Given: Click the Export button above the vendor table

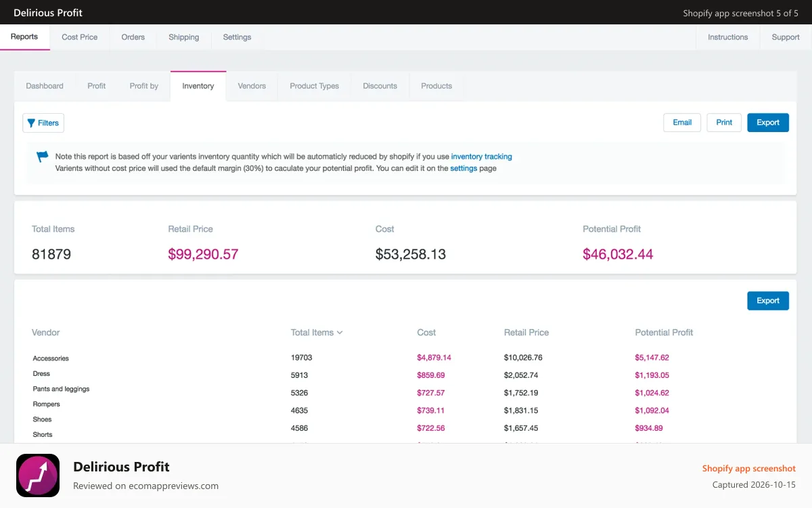Looking at the screenshot, I should (768, 301).
